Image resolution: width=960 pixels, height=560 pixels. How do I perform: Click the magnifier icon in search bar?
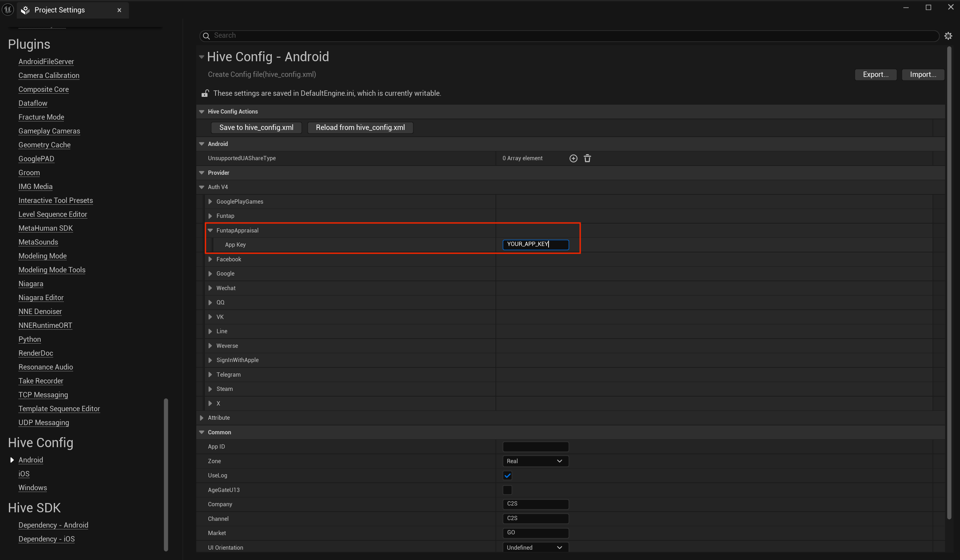click(206, 36)
